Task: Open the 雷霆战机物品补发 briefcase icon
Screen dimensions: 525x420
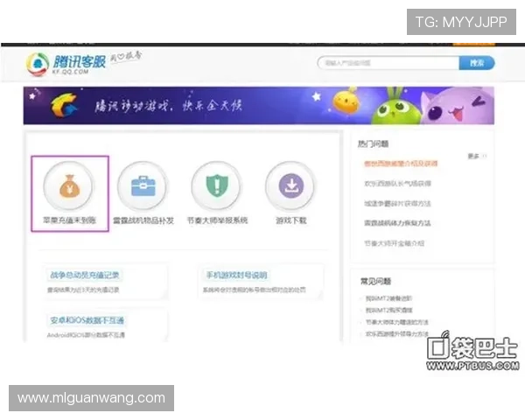Action: (x=143, y=186)
